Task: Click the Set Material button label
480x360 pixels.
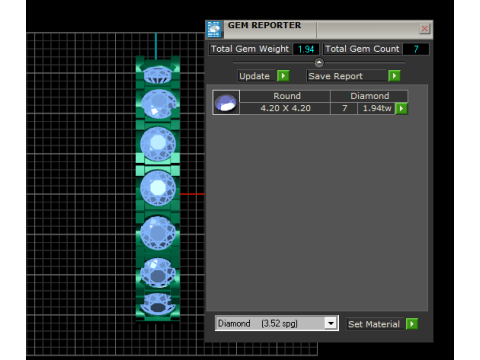Action: point(375,324)
